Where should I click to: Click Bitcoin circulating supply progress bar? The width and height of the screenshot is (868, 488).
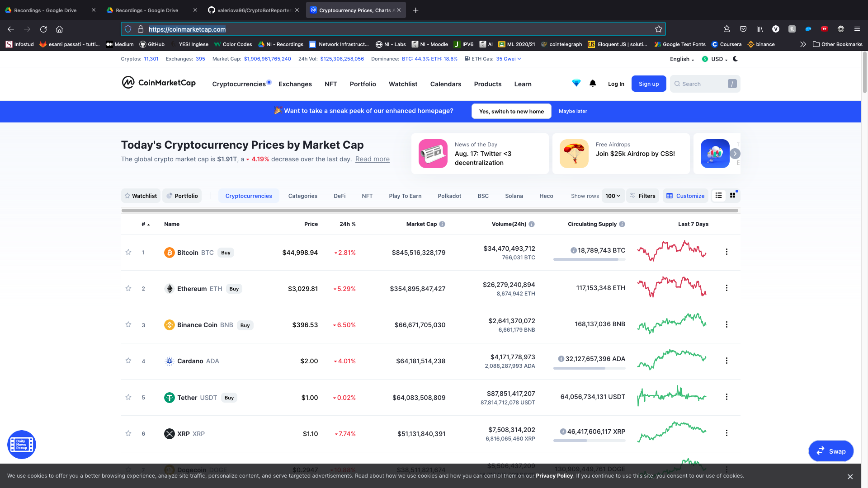589,259
